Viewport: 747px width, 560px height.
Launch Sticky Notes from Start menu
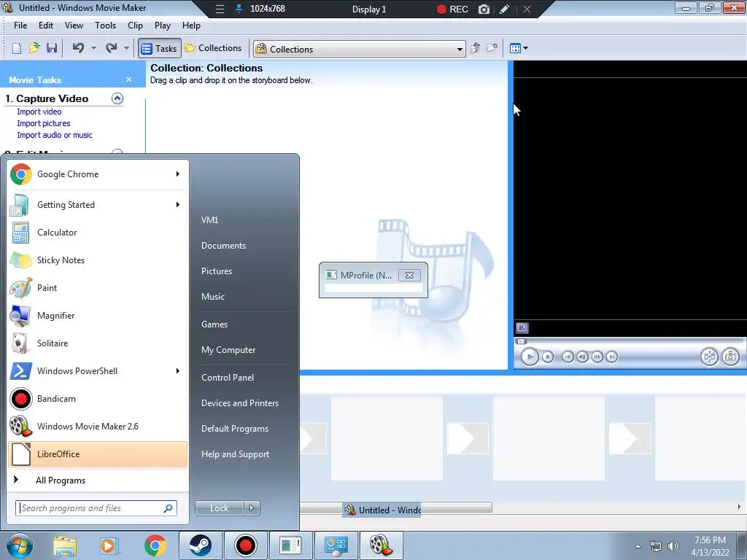coord(98,260)
